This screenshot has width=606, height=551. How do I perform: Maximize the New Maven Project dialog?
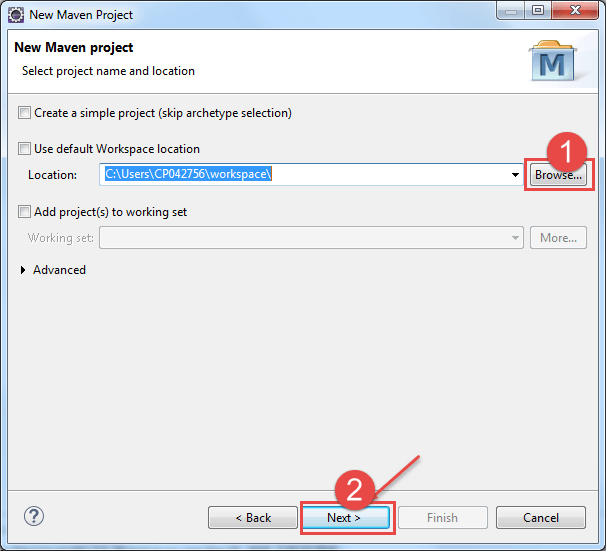[537, 13]
